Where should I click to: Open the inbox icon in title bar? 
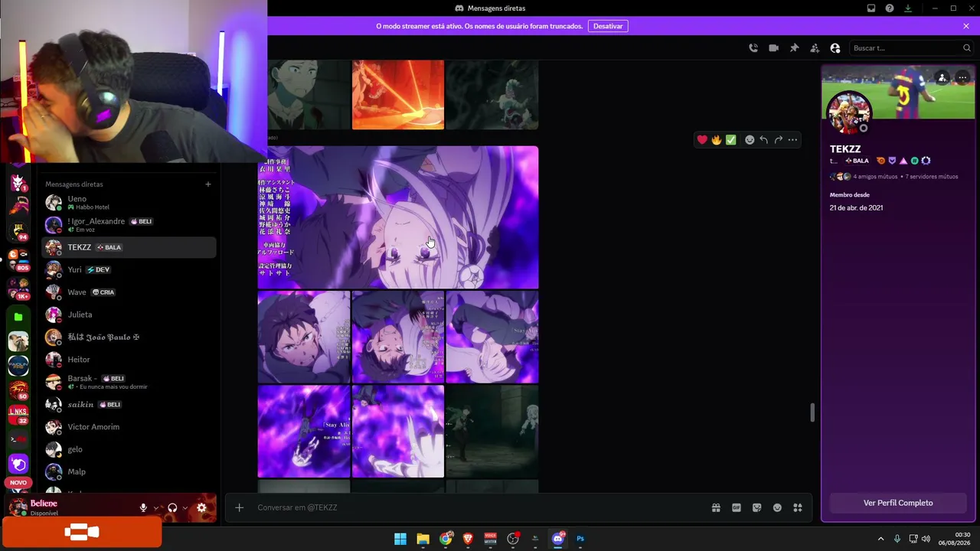pos(871,8)
